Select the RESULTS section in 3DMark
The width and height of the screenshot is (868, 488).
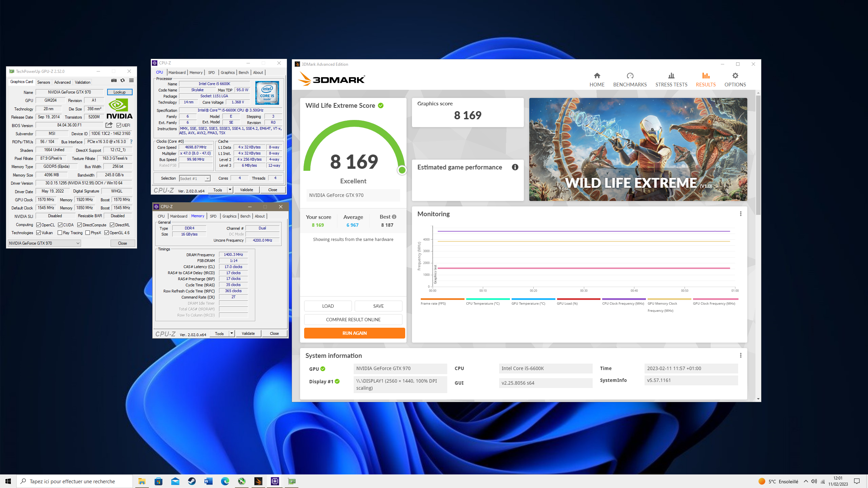point(706,80)
